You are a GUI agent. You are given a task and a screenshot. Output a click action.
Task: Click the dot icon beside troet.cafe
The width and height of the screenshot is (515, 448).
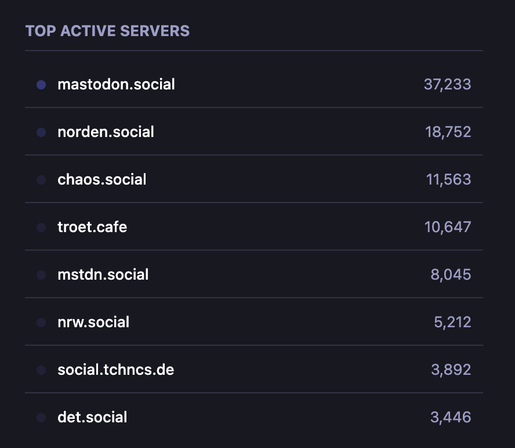pos(41,227)
